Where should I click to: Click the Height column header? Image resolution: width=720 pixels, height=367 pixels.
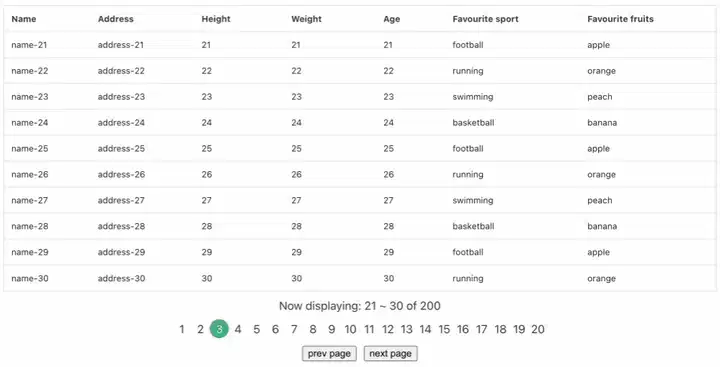click(216, 19)
